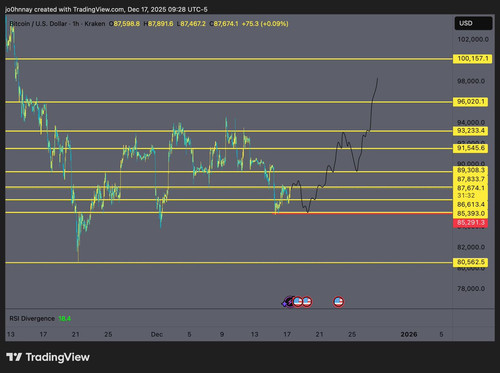Screen dimensions: 500x373
Task: Click the Dec label on the time axis
Action: click(x=157, y=334)
